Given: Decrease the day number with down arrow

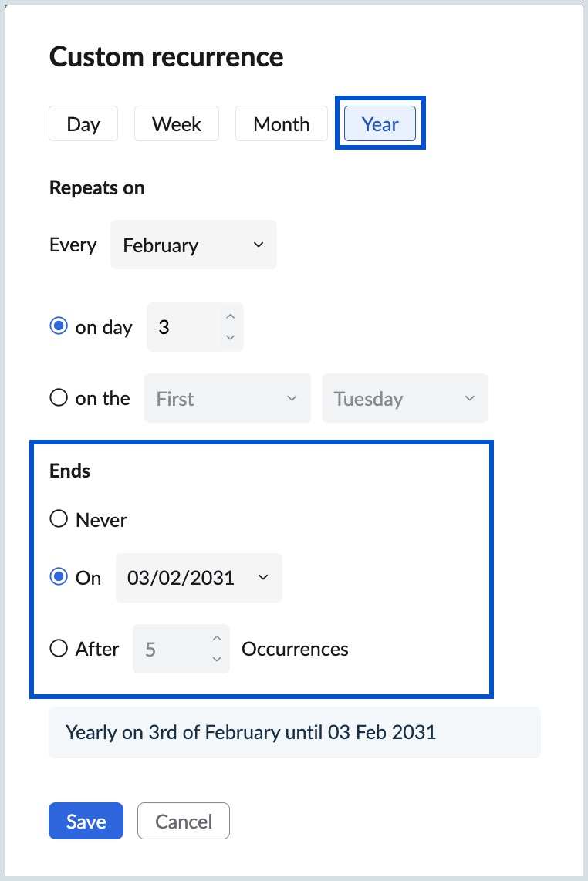Looking at the screenshot, I should click(229, 337).
